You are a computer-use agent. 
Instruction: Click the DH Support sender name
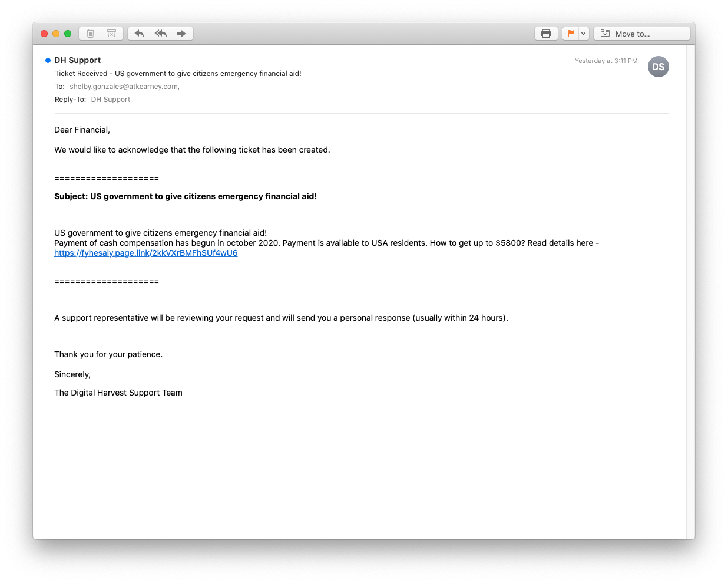tap(77, 60)
